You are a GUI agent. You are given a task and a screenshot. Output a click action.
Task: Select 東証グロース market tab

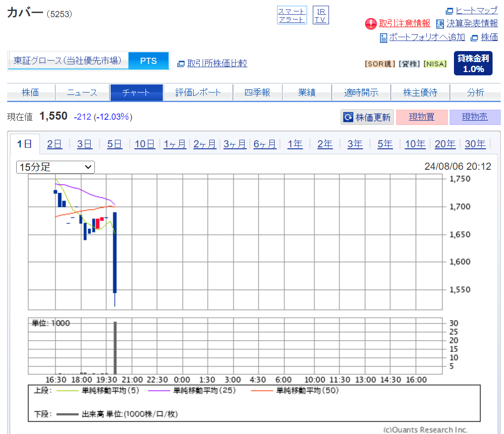point(68,61)
